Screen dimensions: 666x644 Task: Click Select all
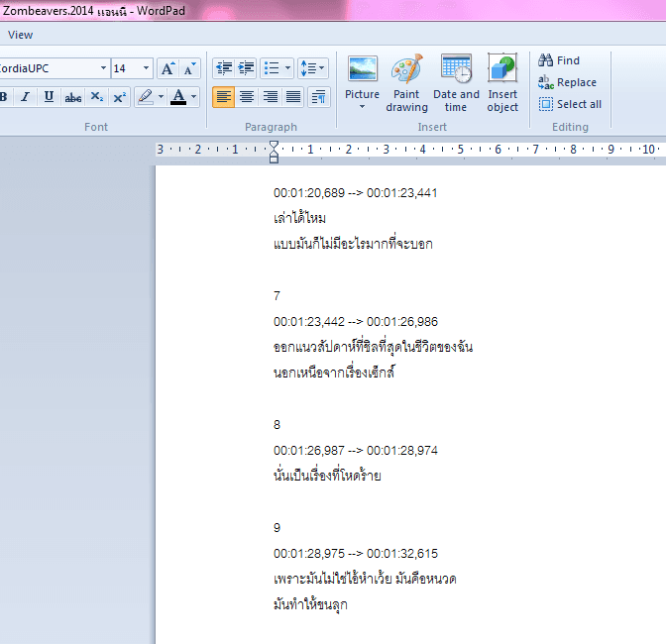[570, 104]
